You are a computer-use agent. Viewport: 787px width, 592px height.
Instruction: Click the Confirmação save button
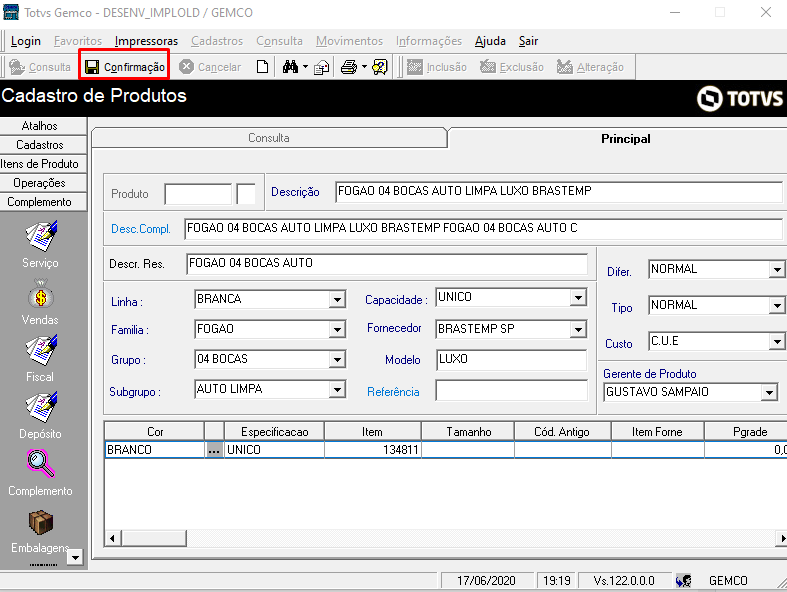124,67
